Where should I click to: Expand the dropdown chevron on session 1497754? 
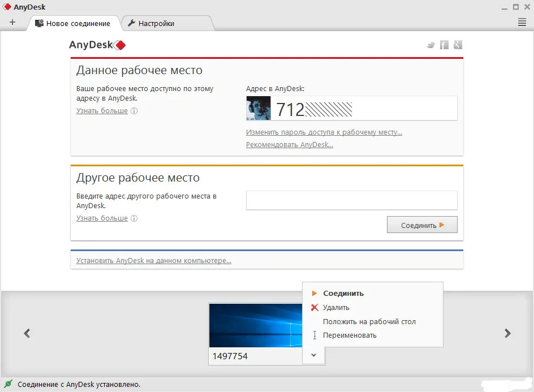313,355
